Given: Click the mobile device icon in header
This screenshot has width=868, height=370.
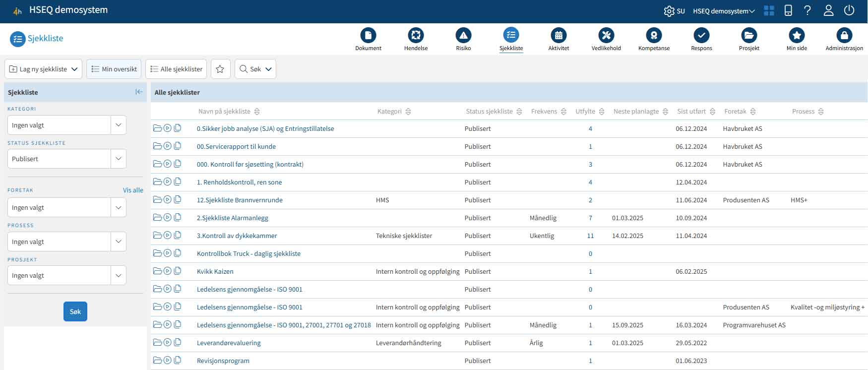Looking at the screenshot, I should tap(788, 10).
